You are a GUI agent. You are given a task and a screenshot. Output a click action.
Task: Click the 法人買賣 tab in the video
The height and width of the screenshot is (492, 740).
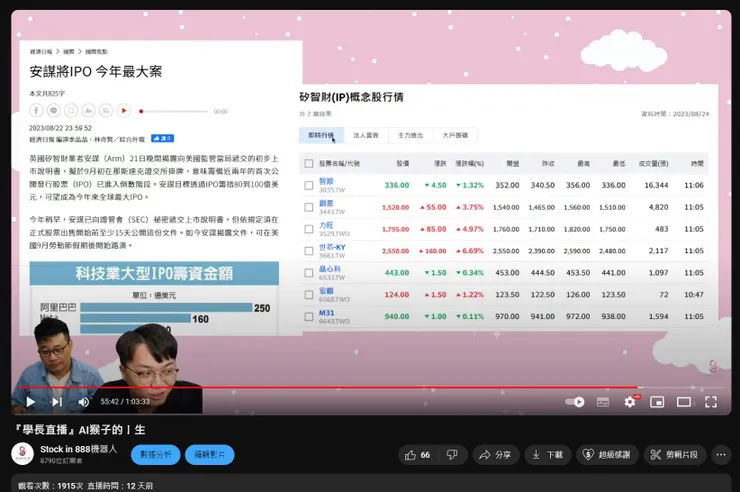[366, 135]
